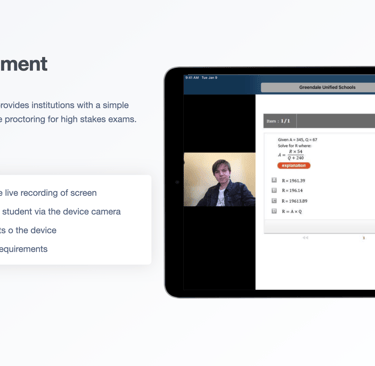The height and width of the screenshot is (366, 375).
Task: Select answer option R = 1961.39
Action: (x=274, y=180)
